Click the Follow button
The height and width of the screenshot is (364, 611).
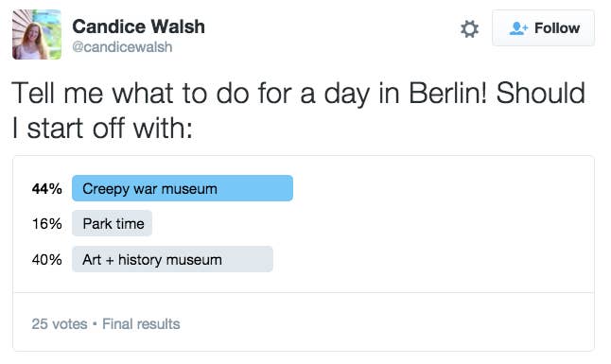tap(543, 28)
